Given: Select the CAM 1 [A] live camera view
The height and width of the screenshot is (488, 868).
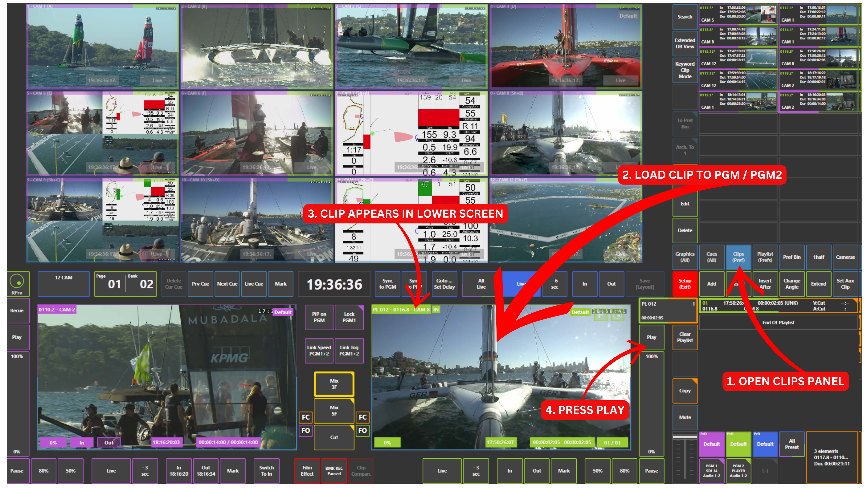Looking at the screenshot, I should coord(102,47).
